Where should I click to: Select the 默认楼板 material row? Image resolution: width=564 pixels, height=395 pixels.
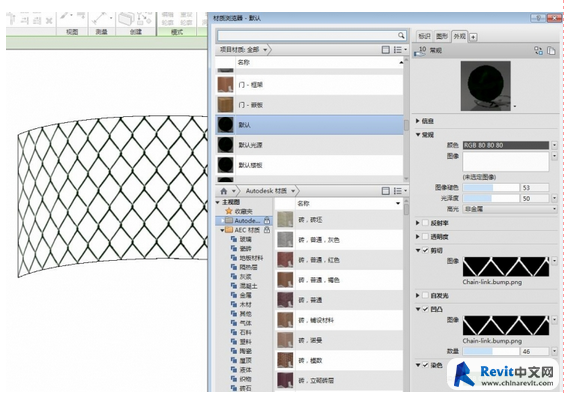click(x=309, y=165)
